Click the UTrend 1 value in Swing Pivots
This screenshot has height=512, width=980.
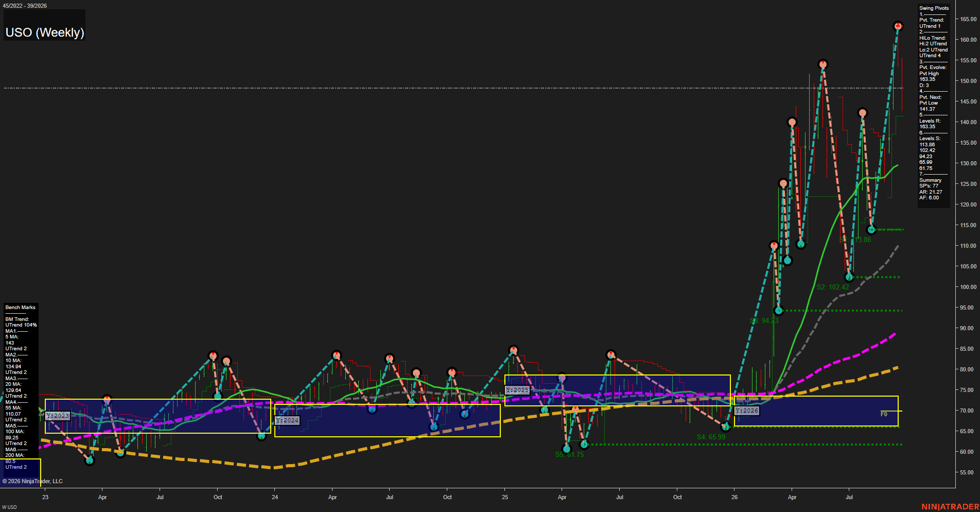click(x=930, y=26)
